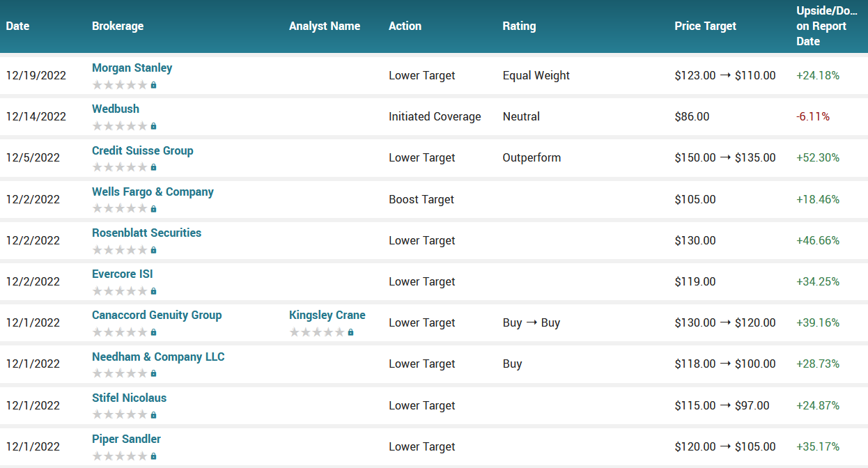The image size is (868, 468).
Task: Click the Initiated Coverage action cell
Action: (435, 116)
